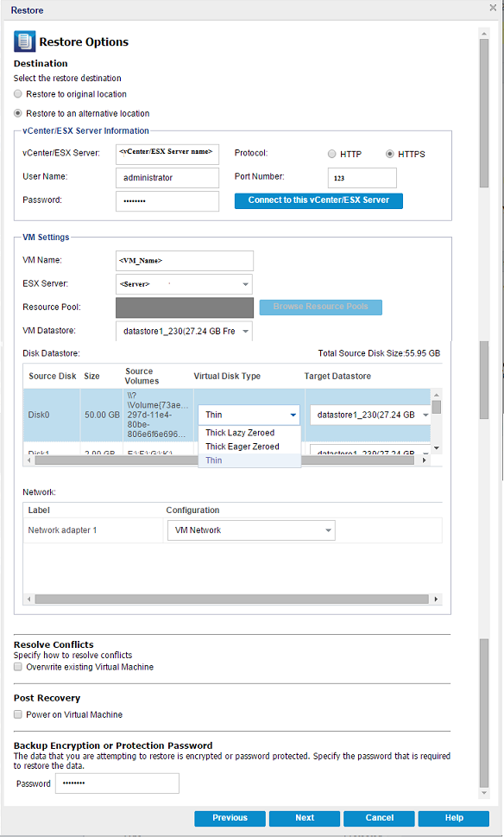504x837 pixels.
Task: Click the vCenter Password field
Action: 167,201
